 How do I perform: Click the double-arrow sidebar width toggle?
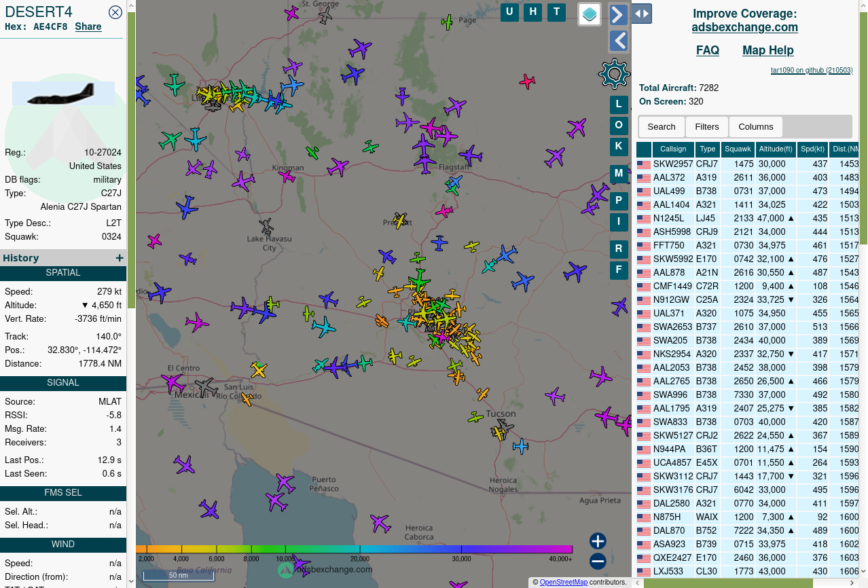click(642, 14)
